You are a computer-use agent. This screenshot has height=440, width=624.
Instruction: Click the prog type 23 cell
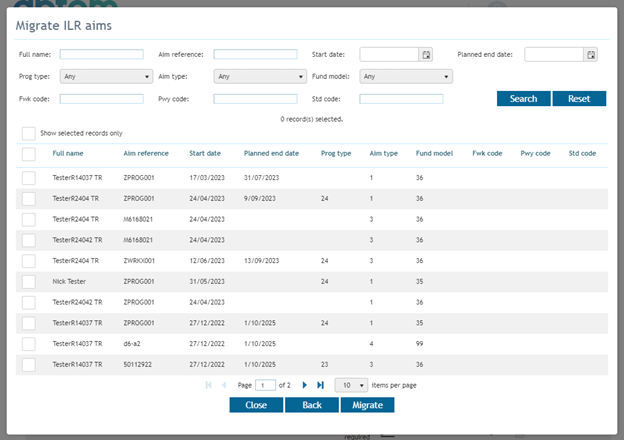pos(325,364)
